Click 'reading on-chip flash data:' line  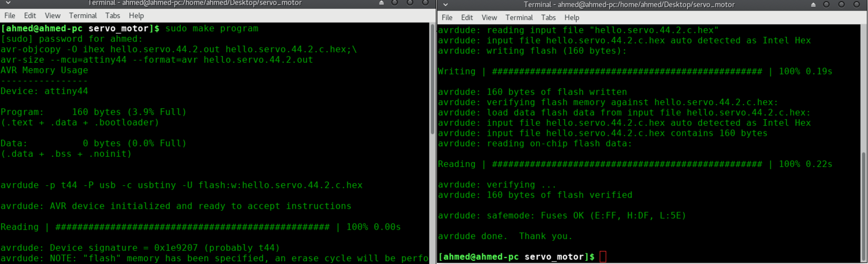(535, 144)
